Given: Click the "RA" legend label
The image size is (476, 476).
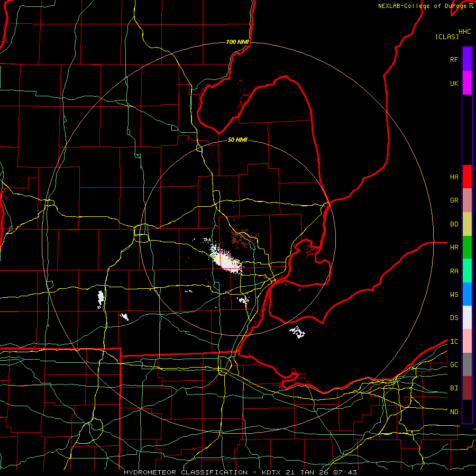Looking at the screenshot, I should click(454, 271).
